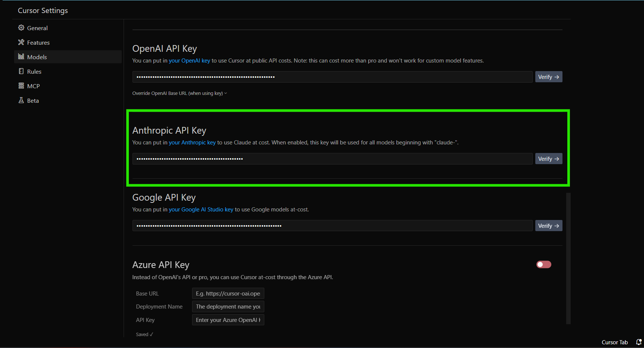Open the 'your Anthropic key' link
644x348 pixels.
[192, 143]
